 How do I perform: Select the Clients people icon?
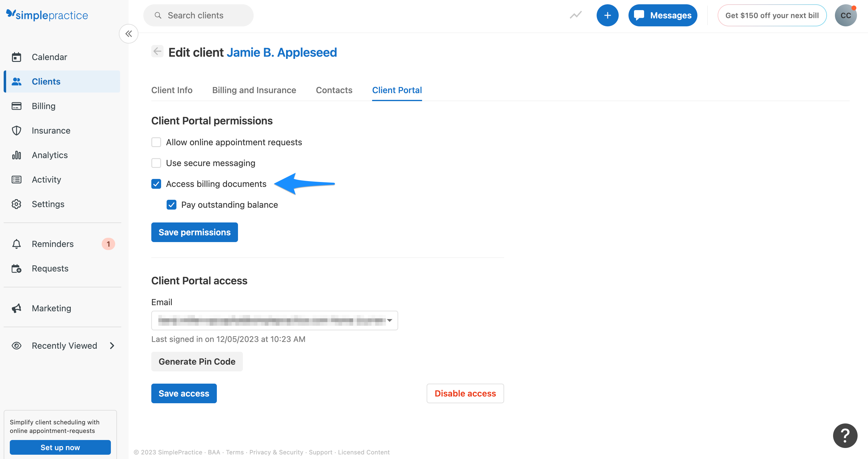(17, 82)
